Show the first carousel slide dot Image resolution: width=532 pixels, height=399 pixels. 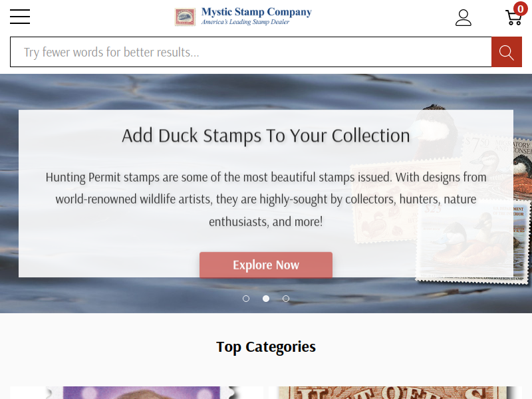pyautogui.click(x=246, y=299)
